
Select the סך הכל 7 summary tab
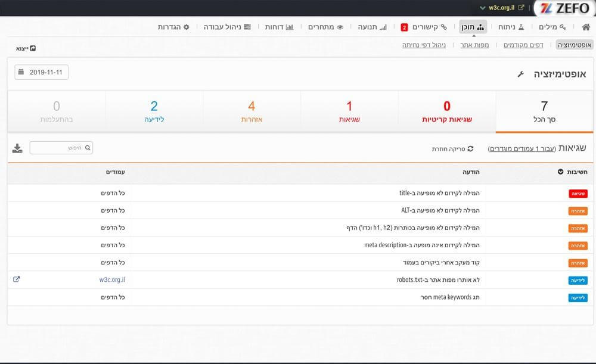[544, 112]
